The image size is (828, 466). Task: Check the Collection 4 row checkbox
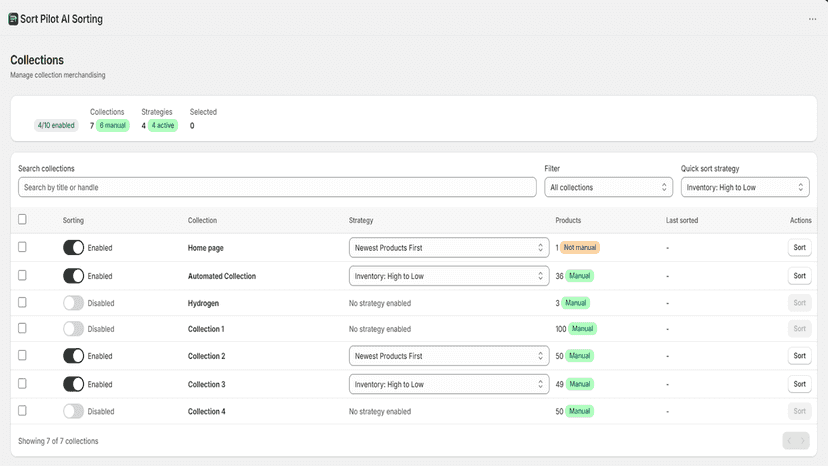[x=22, y=411]
